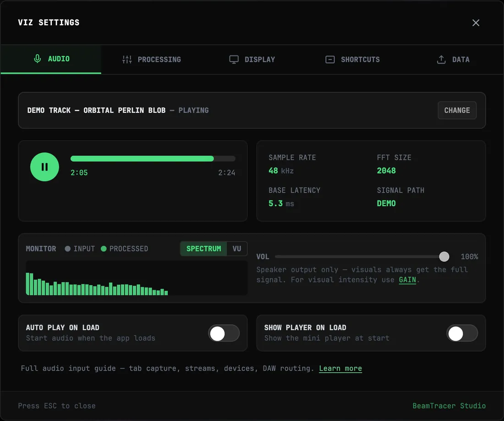Click the 100% volume readout
Screen dimensions: 504x421
click(469, 257)
